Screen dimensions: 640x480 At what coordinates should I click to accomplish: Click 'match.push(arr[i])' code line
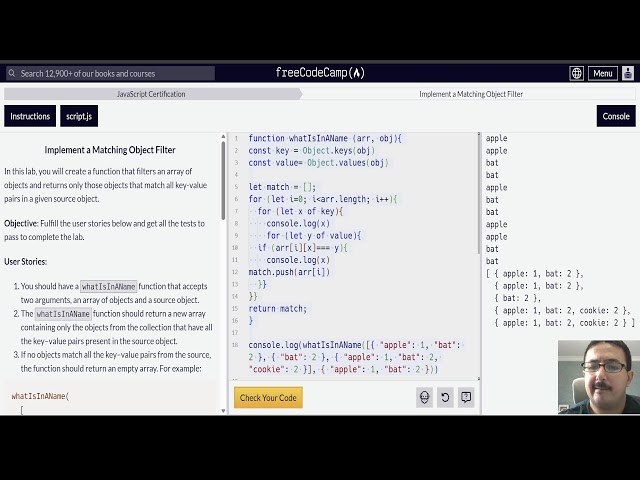tap(289, 272)
